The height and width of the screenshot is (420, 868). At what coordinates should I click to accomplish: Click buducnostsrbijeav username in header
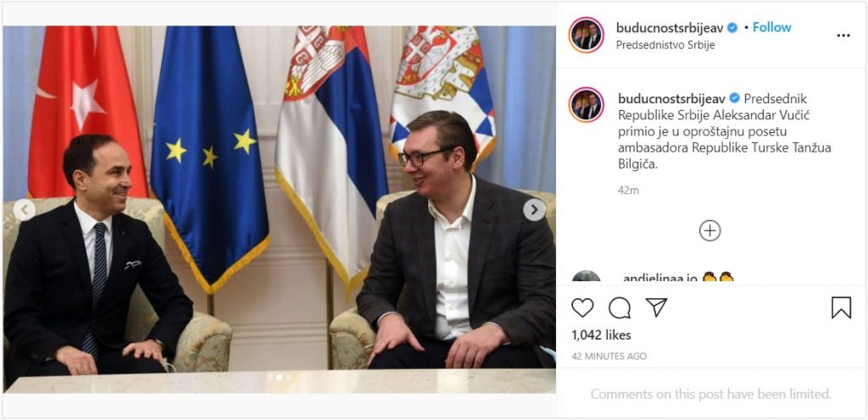click(670, 28)
